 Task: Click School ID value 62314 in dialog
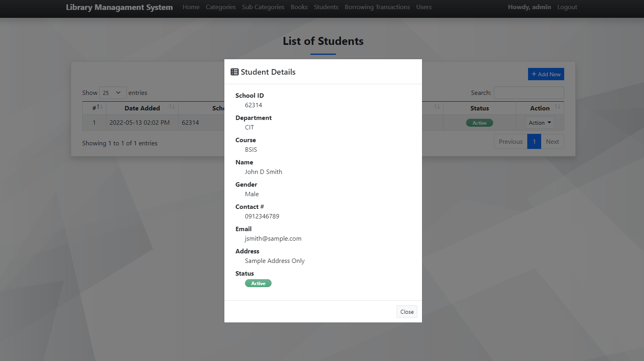253,105
